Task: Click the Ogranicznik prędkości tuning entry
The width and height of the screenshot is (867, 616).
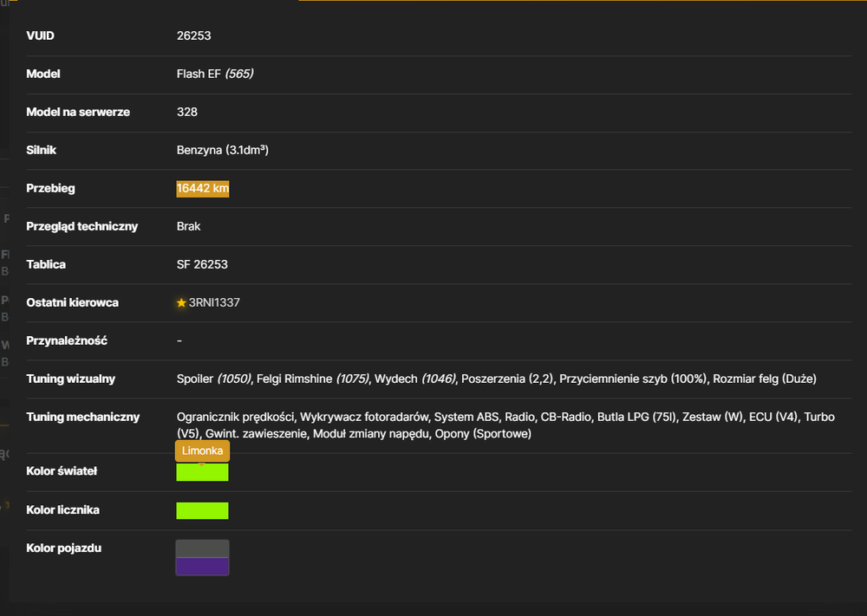Action: pyautogui.click(x=235, y=417)
